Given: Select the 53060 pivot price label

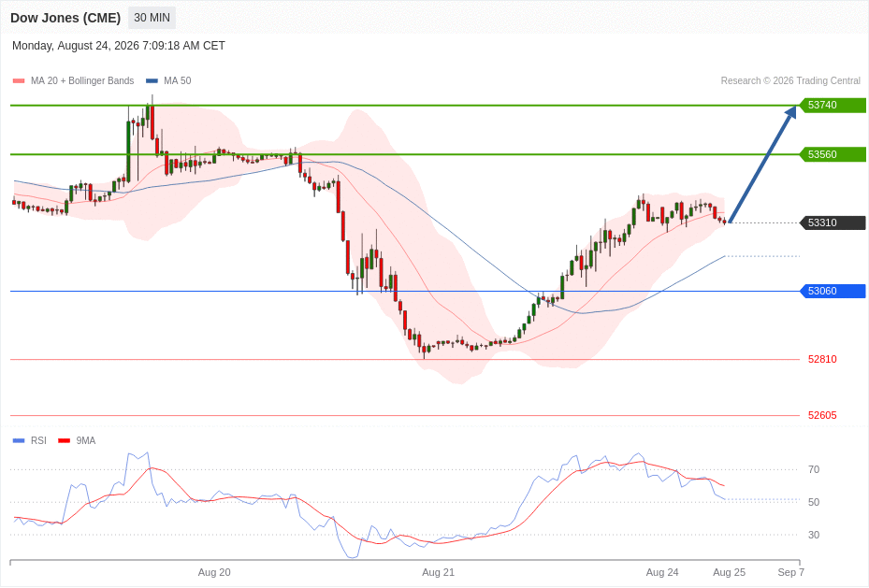Looking at the screenshot, I should click(x=833, y=292).
